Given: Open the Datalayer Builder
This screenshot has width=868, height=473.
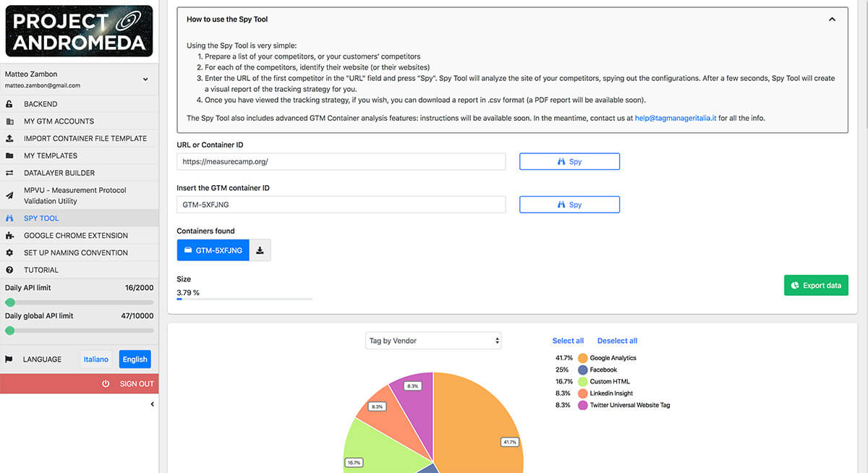Looking at the screenshot, I should click(x=79, y=174).
